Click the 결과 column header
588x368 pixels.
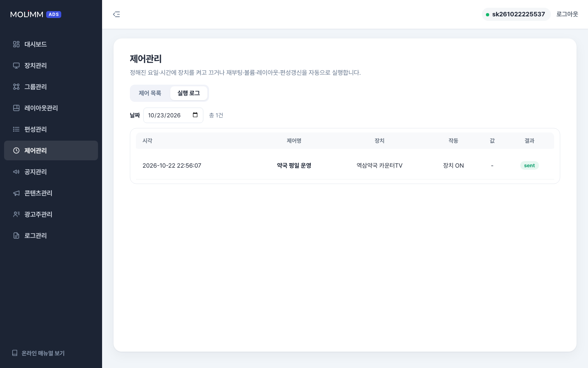coord(530,141)
